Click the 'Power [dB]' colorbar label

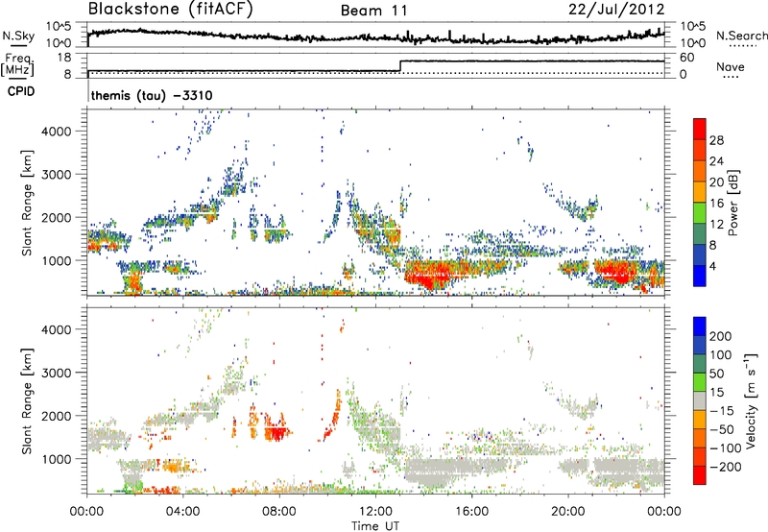tap(733, 203)
